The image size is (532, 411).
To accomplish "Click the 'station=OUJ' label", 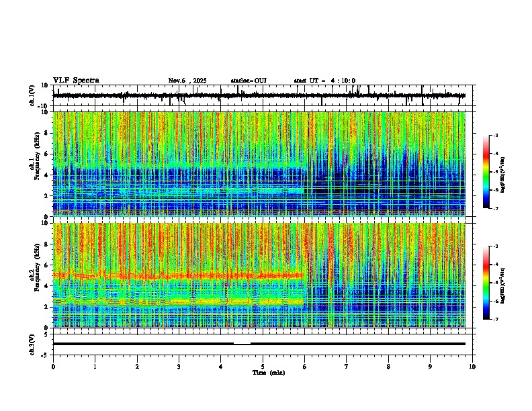I will click(x=249, y=81).
